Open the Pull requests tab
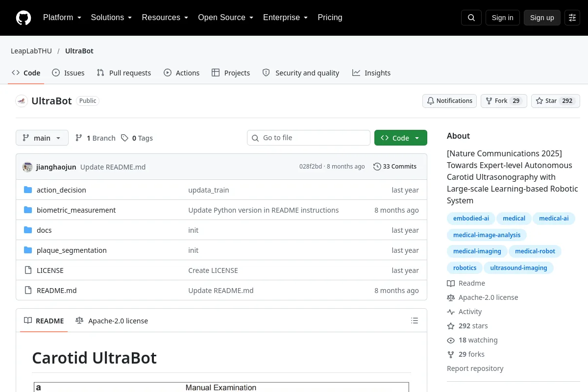The height and width of the screenshot is (392, 588). click(x=124, y=73)
